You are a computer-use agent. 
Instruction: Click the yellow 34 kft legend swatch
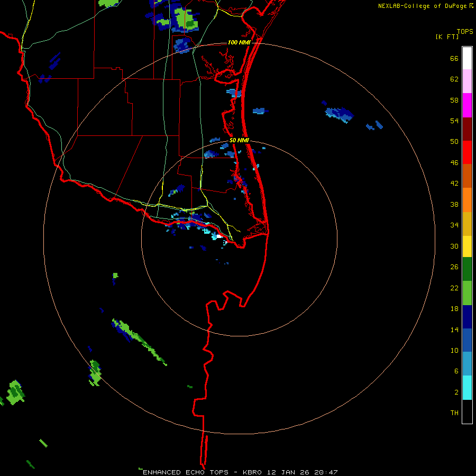click(467, 246)
